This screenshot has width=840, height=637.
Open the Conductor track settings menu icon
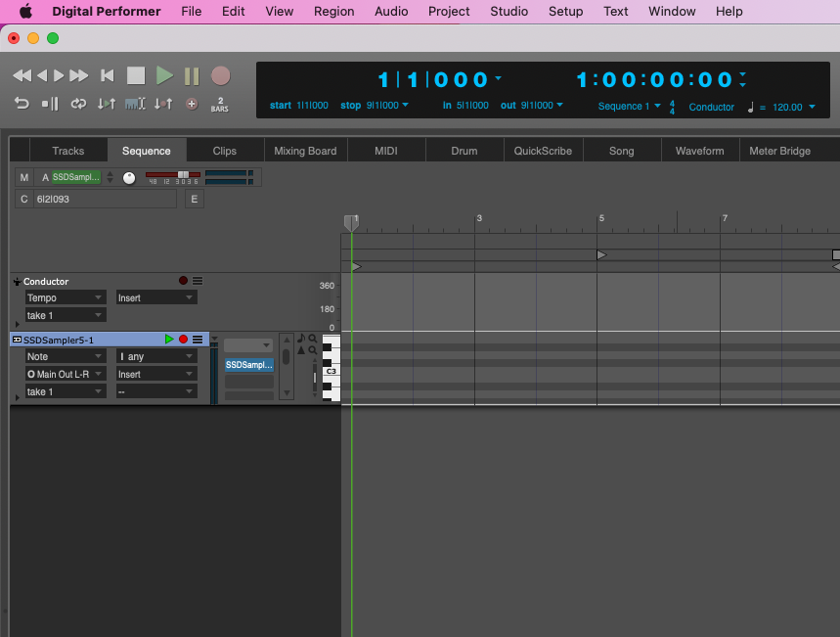point(198,281)
